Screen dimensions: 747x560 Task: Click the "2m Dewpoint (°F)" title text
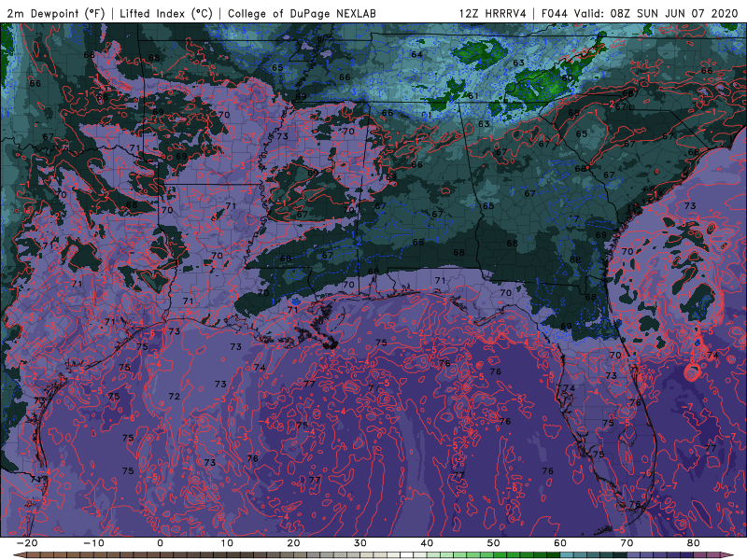point(56,13)
